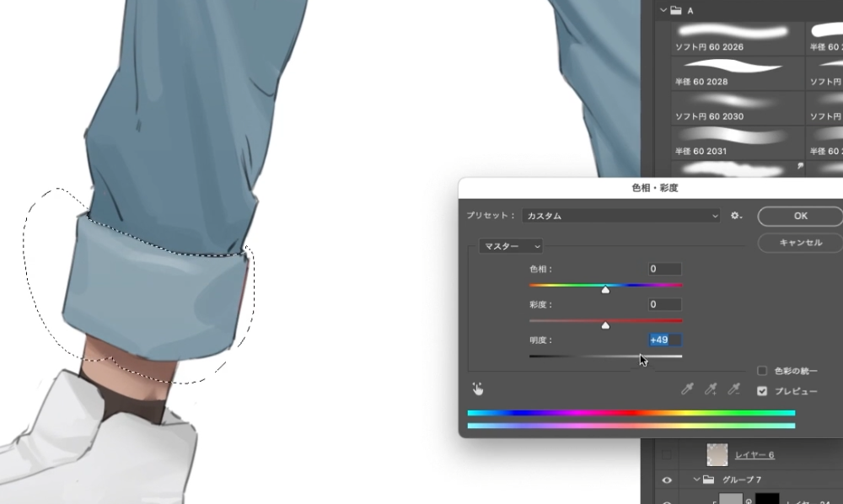The image size is (843, 504).
Task: Click OK in the Hue/Saturation dialog
Action: tap(800, 216)
